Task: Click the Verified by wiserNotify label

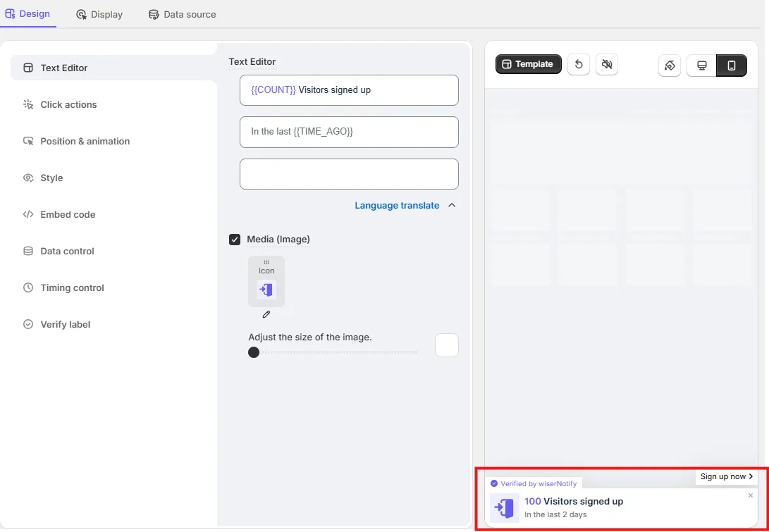Action: click(x=534, y=483)
